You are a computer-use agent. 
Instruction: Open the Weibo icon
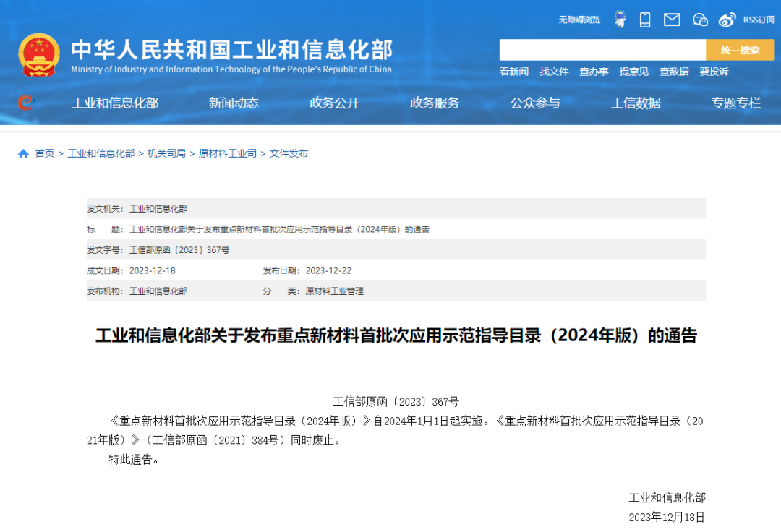(726, 19)
